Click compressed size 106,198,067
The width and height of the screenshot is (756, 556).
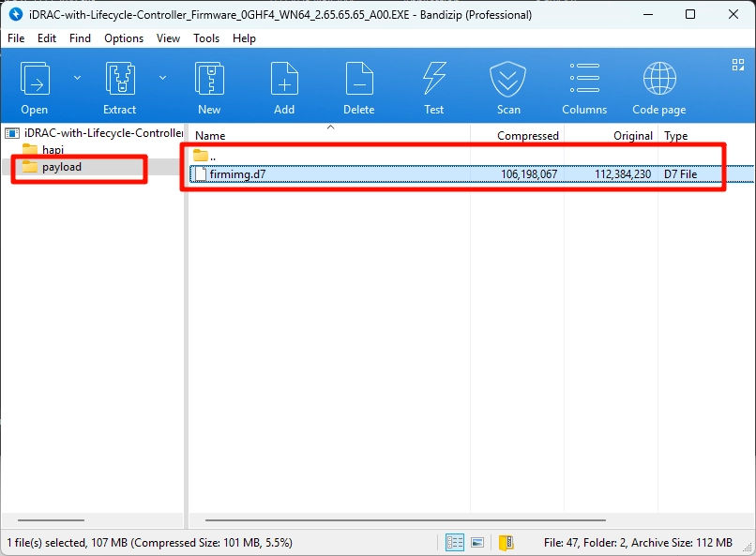coord(529,174)
